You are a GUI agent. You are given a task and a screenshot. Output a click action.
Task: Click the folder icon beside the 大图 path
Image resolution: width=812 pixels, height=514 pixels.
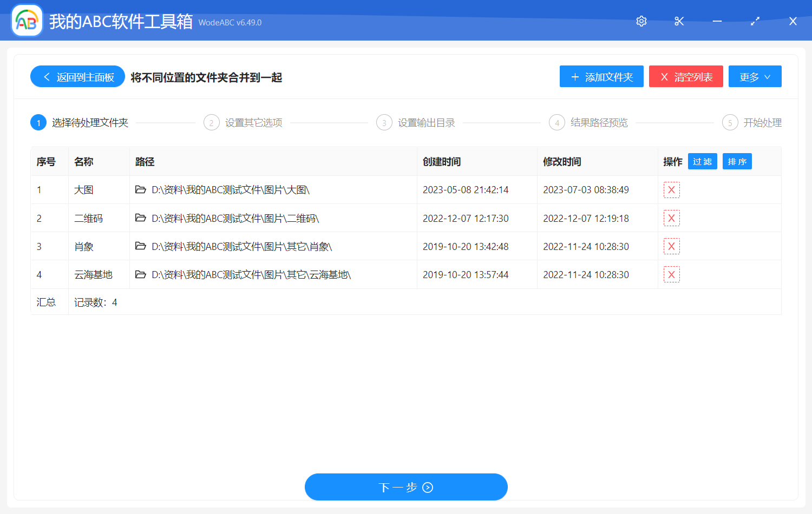coord(140,190)
